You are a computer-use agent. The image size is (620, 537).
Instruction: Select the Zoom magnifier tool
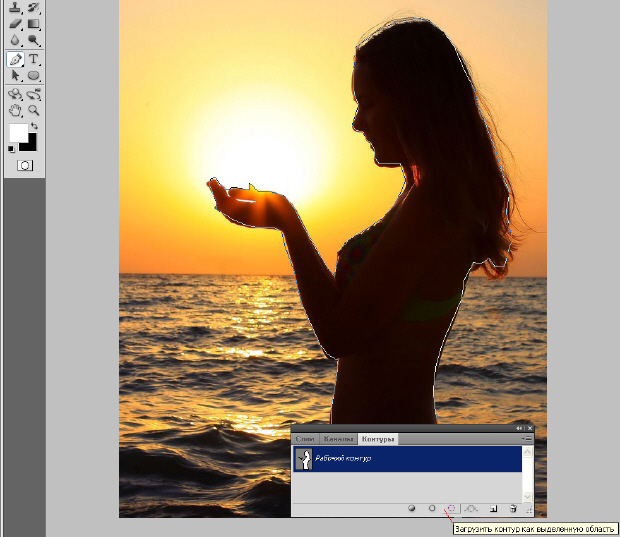33,110
